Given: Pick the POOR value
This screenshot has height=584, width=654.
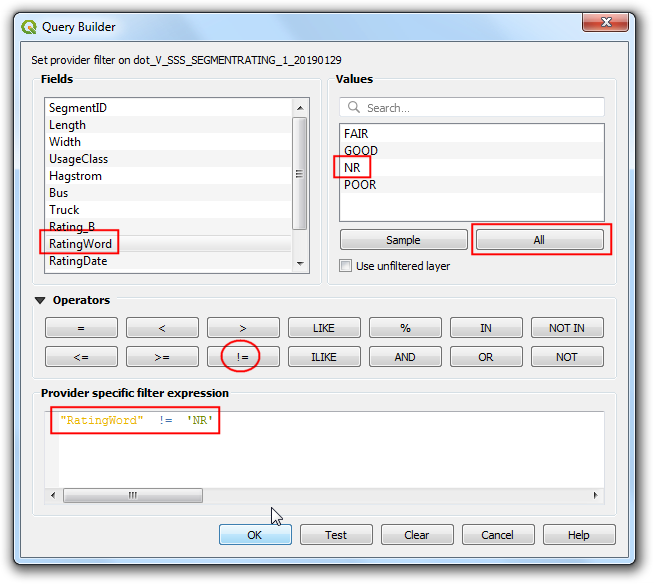Looking at the screenshot, I should (360, 184).
